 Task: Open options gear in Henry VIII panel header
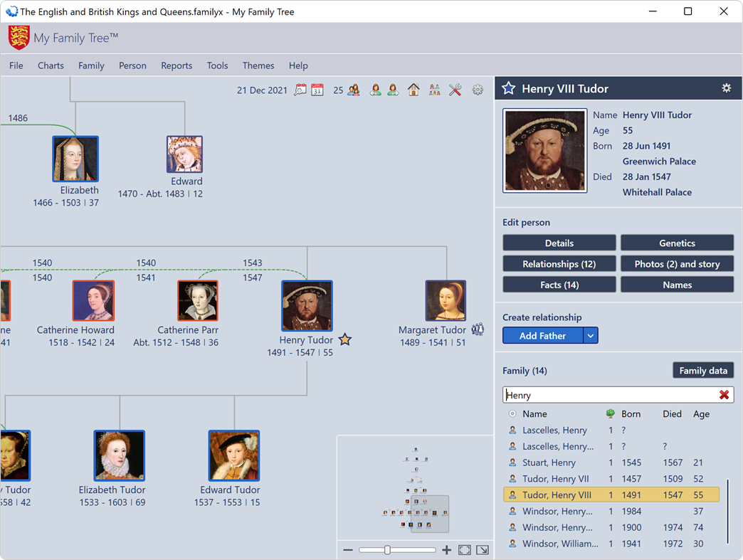726,88
